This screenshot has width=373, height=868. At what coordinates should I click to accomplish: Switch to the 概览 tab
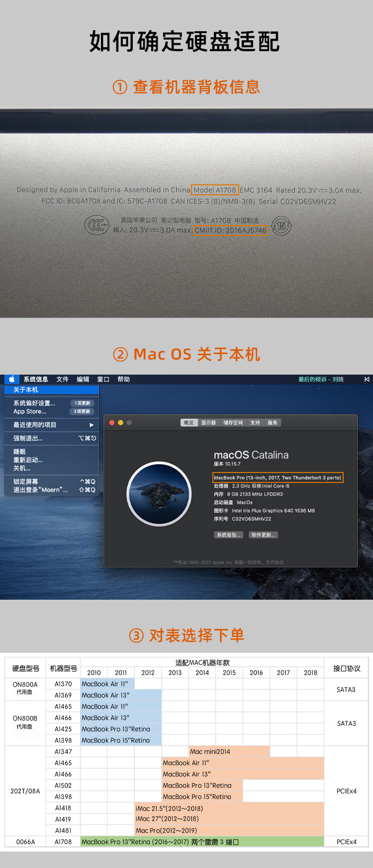[189, 423]
